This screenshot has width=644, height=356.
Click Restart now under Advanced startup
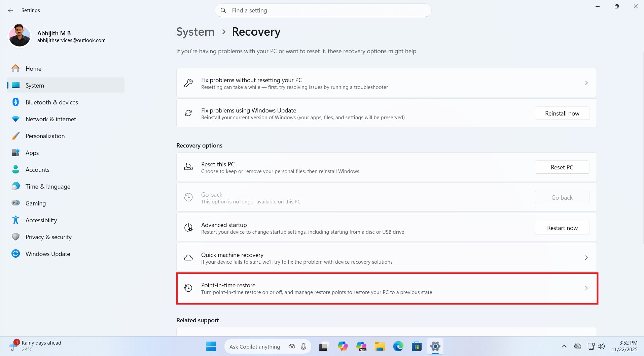(x=562, y=228)
